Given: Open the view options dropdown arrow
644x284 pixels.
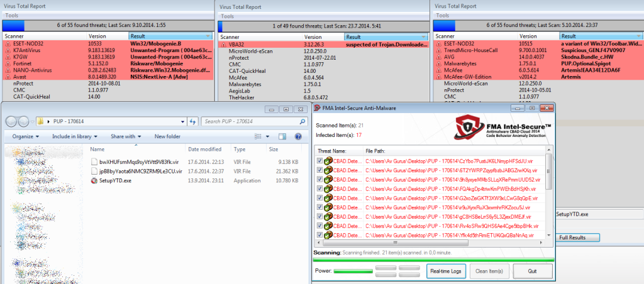Looking at the screenshot, I should [x=267, y=136].
